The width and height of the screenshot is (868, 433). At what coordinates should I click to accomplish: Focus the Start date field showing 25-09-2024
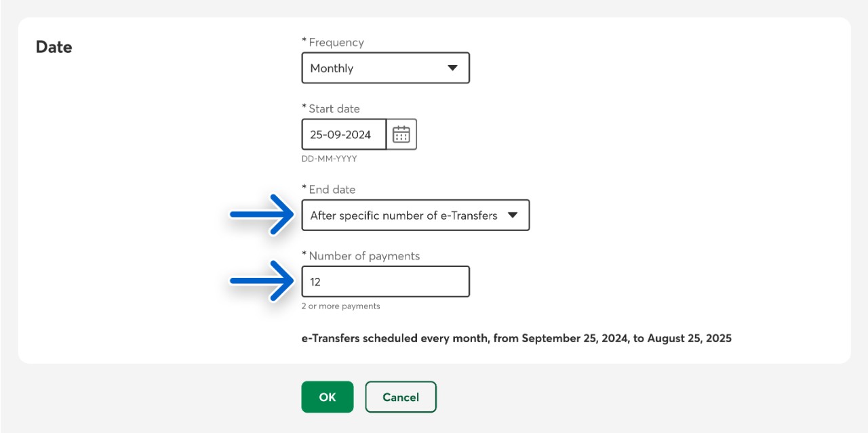[x=344, y=134]
